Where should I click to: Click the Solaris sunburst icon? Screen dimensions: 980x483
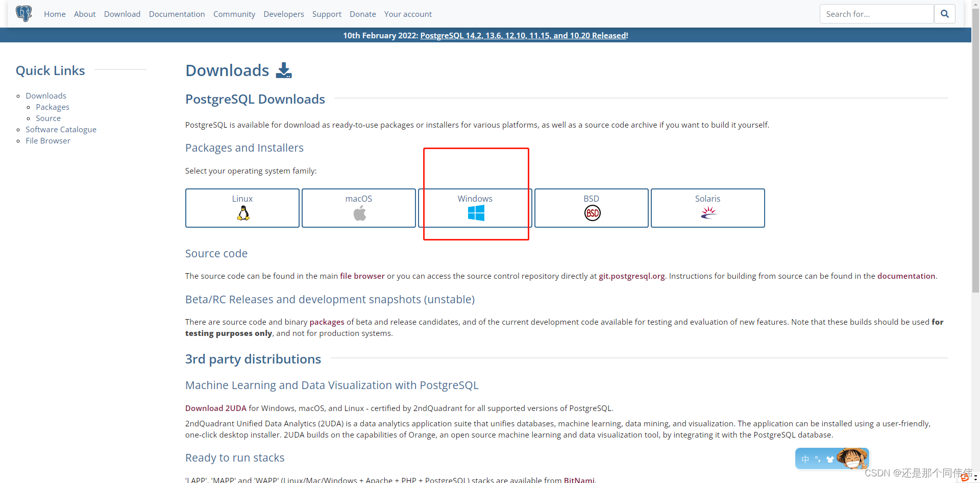tap(708, 212)
